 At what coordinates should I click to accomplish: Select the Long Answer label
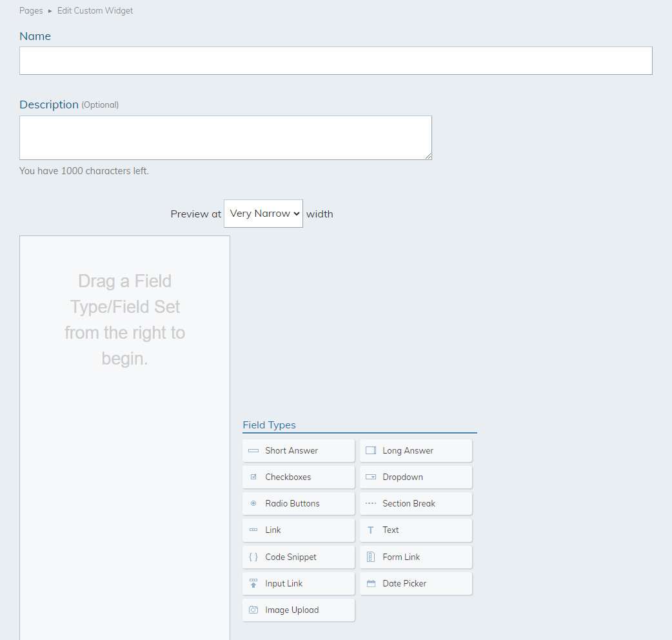[x=408, y=450]
